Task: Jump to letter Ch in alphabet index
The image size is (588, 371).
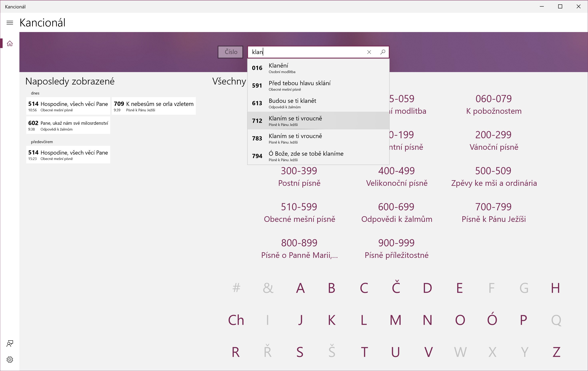Action: (x=236, y=320)
